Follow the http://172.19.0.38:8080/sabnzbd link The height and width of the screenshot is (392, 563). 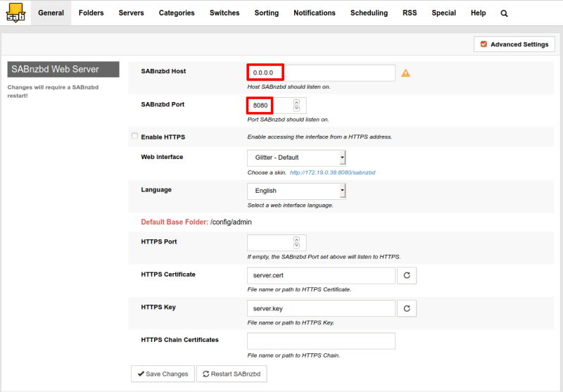pyautogui.click(x=332, y=172)
